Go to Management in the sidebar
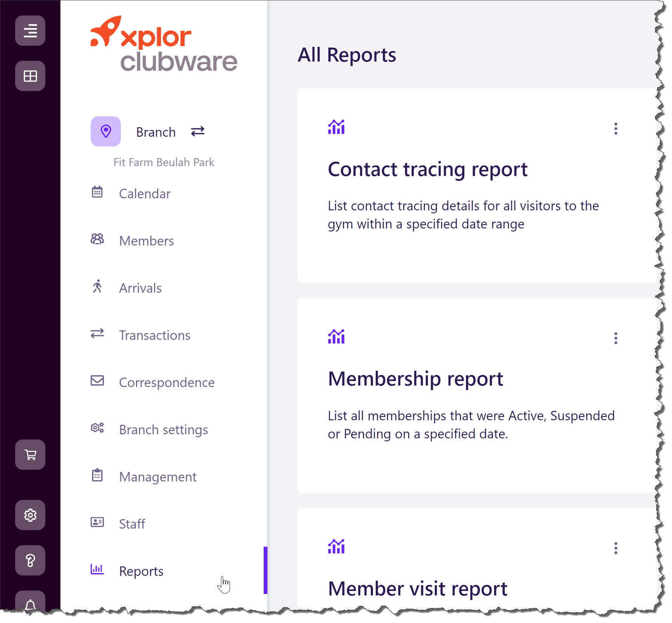Screen dimensions: 672x623 [x=158, y=477]
